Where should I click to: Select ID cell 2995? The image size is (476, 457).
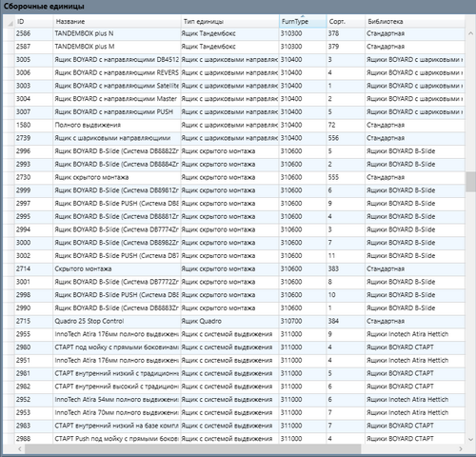click(34, 216)
